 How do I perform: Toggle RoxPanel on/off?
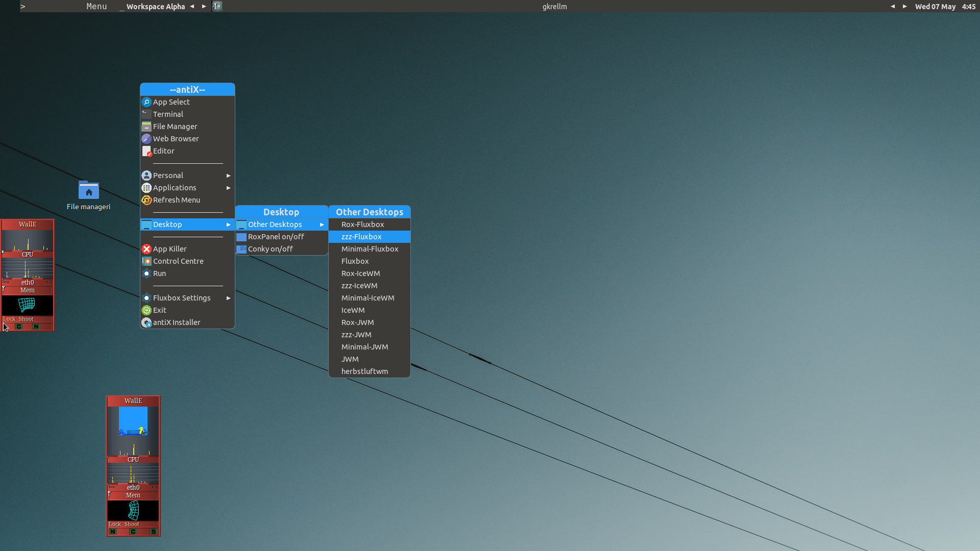[276, 237]
